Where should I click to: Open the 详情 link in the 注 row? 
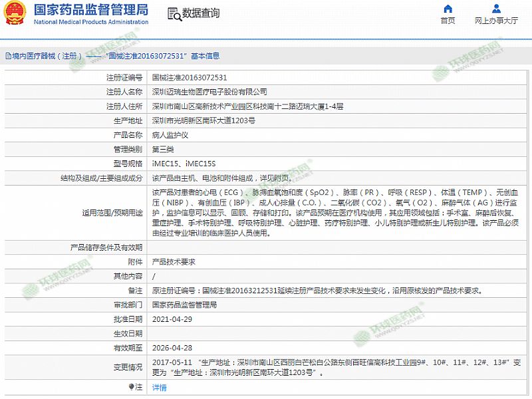click(x=160, y=387)
